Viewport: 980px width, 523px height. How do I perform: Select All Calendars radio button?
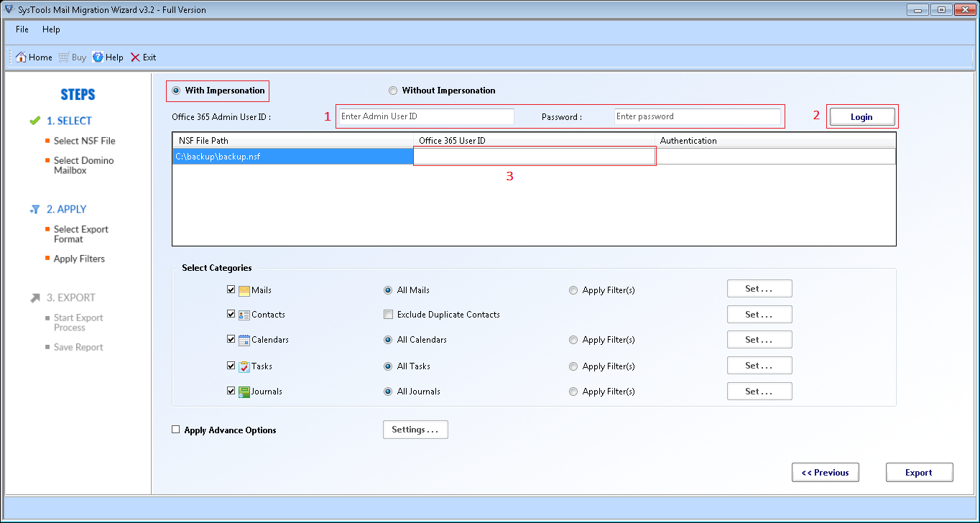[x=388, y=340]
